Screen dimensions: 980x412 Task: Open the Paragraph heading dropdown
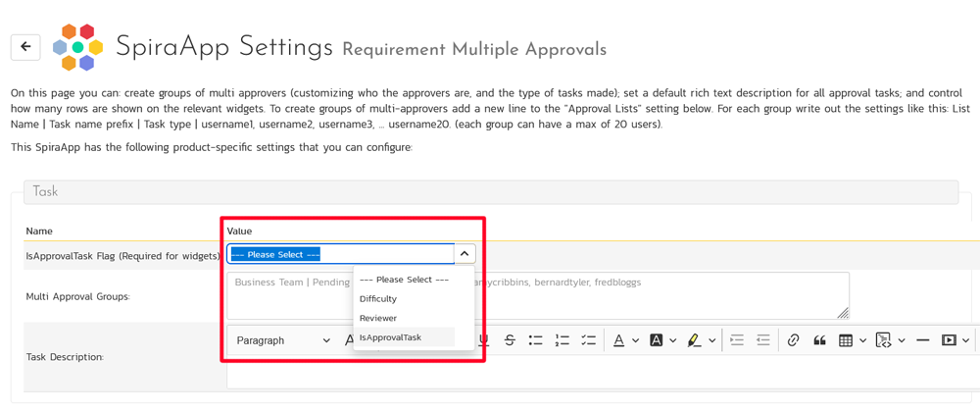tap(283, 340)
